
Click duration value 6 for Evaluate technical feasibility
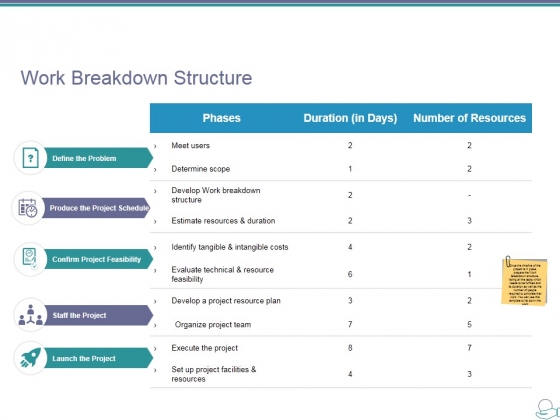coord(350,274)
